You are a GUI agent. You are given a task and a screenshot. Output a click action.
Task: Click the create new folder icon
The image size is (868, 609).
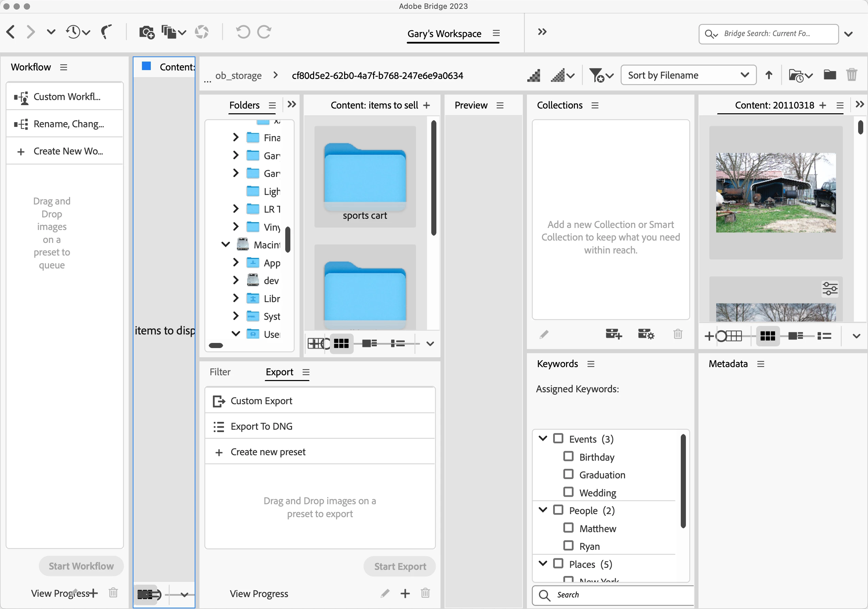(x=830, y=75)
